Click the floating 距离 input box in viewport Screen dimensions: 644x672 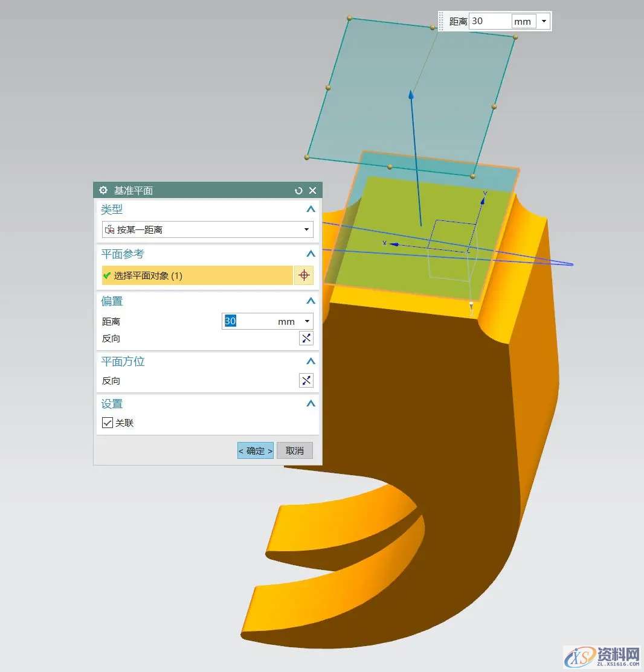click(x=489, y=21)
